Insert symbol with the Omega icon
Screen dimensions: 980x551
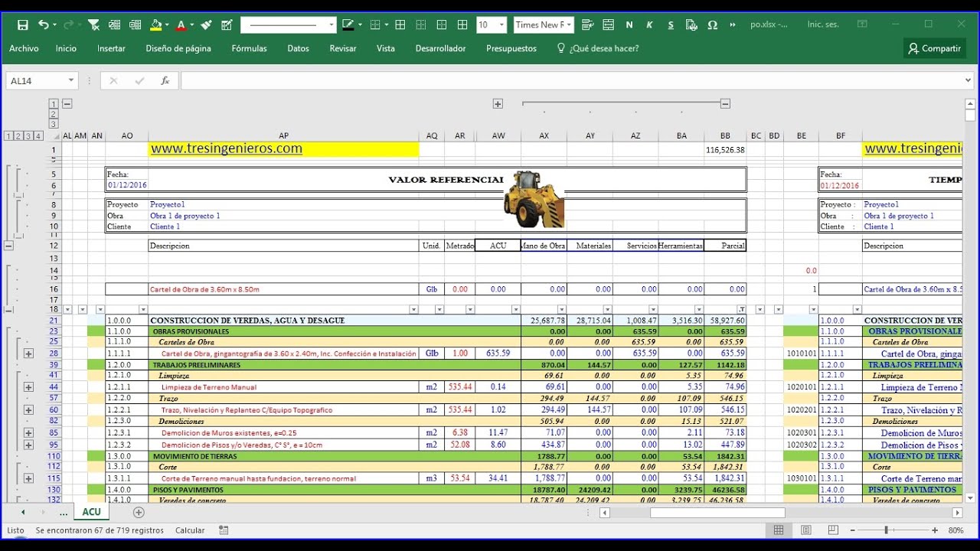713,25
